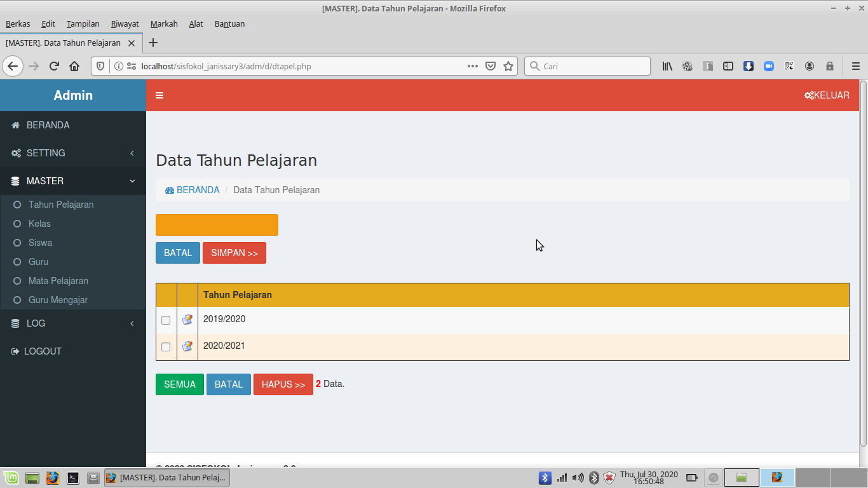The image size is (868, 488).
Task: Open a new browser tab
Action: pyautogui.click(x=153, y=43)
